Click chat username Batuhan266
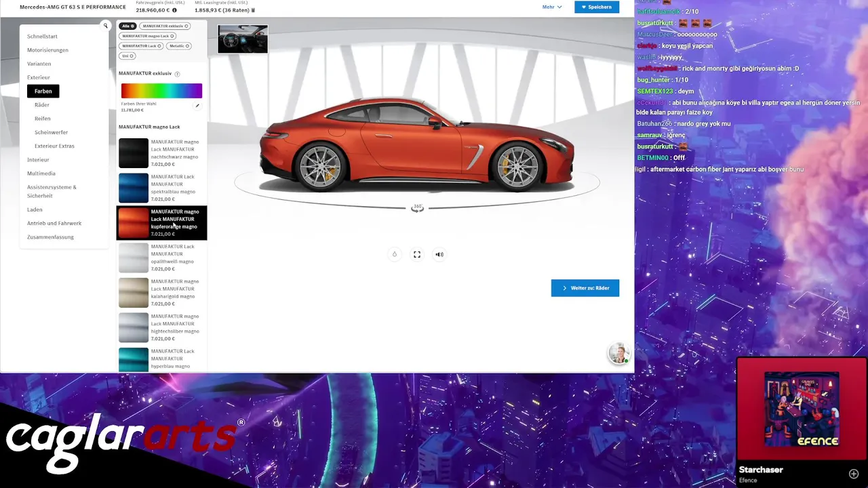Viewport: 868px width, 488px height. 654,124
